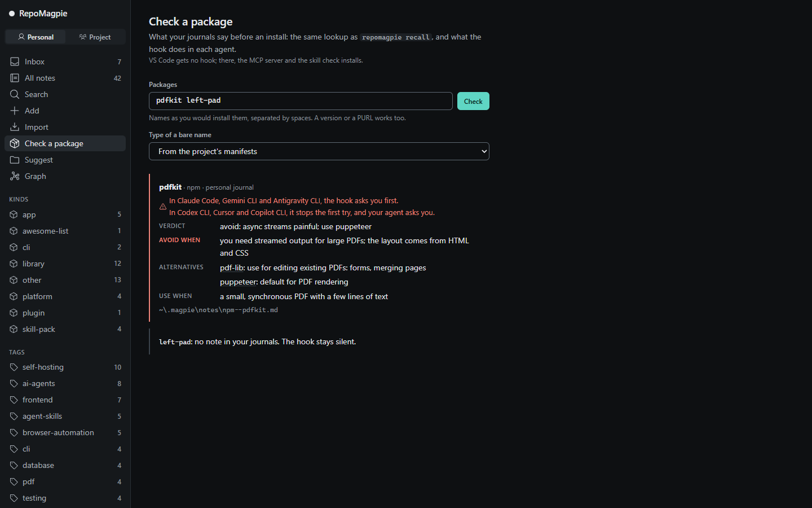Filter by the testing tag

pyautogui.click(x=65, y=498)
